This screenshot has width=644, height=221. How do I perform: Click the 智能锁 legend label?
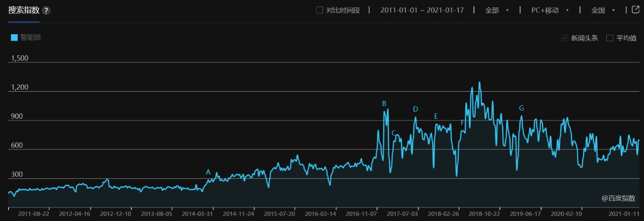[31, 37]
